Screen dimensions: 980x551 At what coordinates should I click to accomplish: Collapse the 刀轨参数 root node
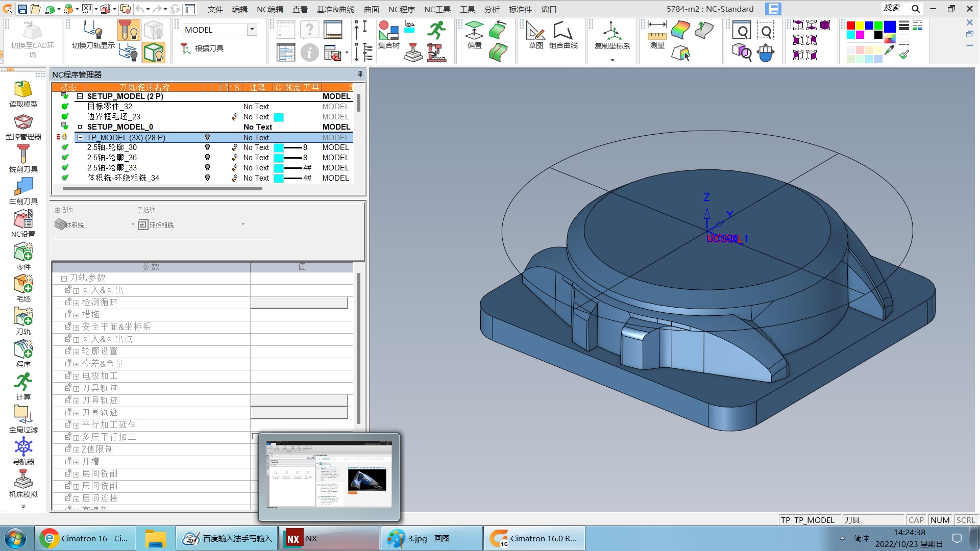click(x=64, y=279)
